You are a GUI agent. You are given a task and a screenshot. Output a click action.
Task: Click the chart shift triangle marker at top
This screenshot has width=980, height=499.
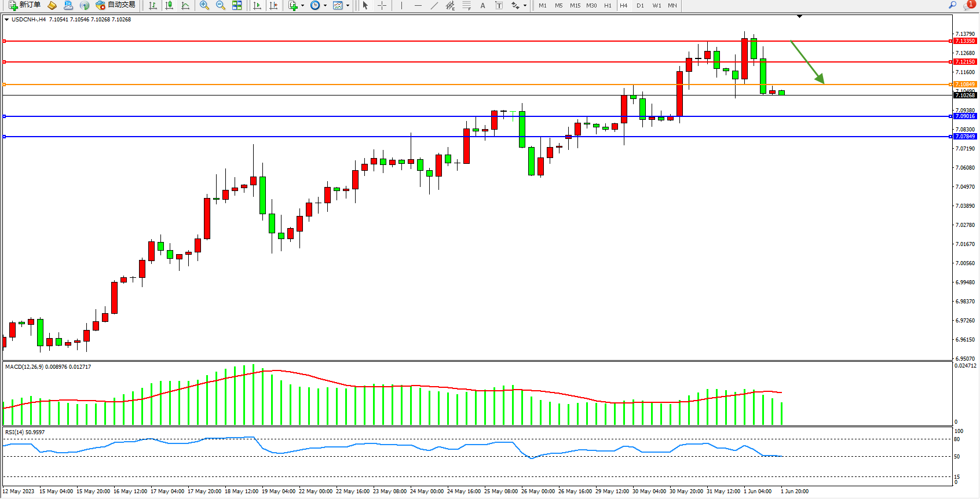(x=799, y=16)
